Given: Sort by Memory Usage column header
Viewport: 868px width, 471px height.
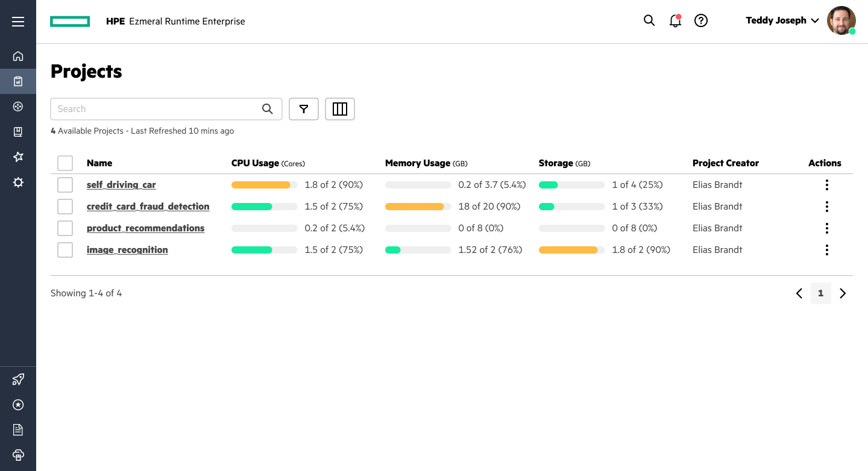Looking at the screenshot, I should click(x=426, y=163).
